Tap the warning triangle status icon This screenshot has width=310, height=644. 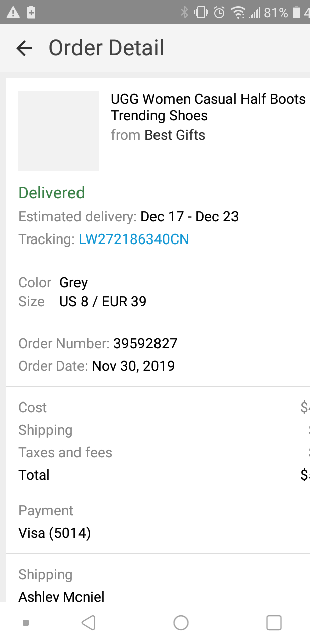click(x=13, y=12)
